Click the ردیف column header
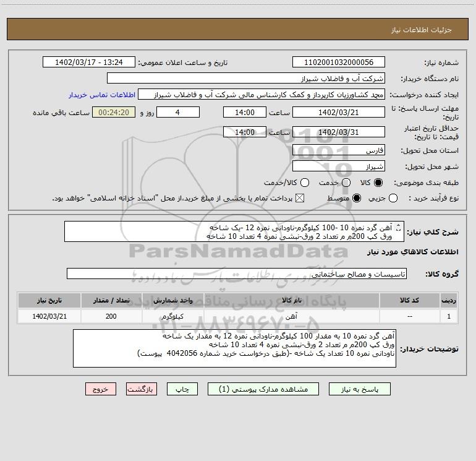The width and height of the screenshot is (476, 461). point(449,300)
